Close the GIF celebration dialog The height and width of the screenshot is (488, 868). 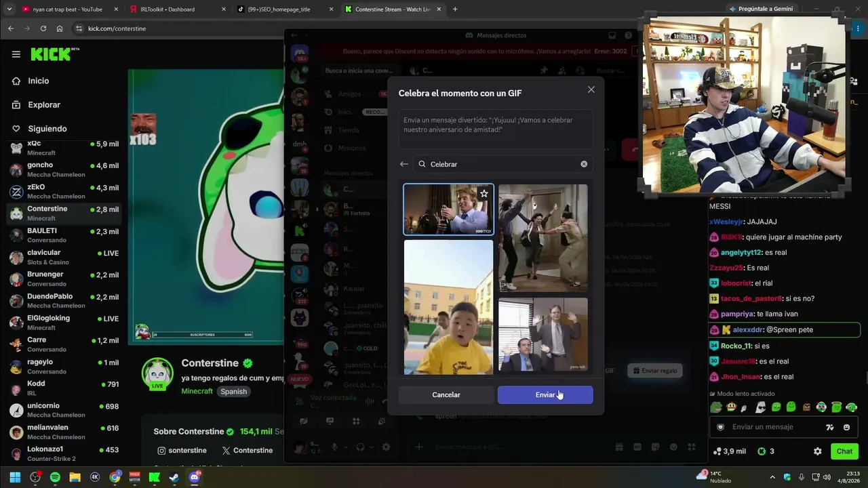591,89
